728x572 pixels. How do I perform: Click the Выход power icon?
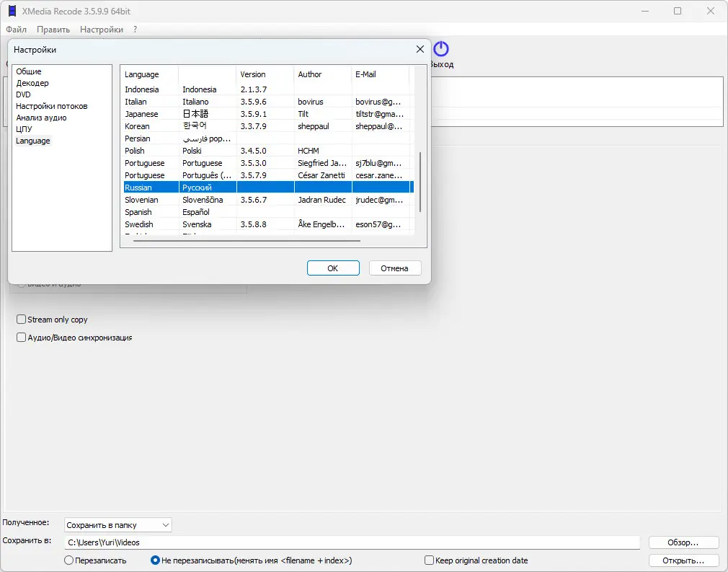(441, 49)
